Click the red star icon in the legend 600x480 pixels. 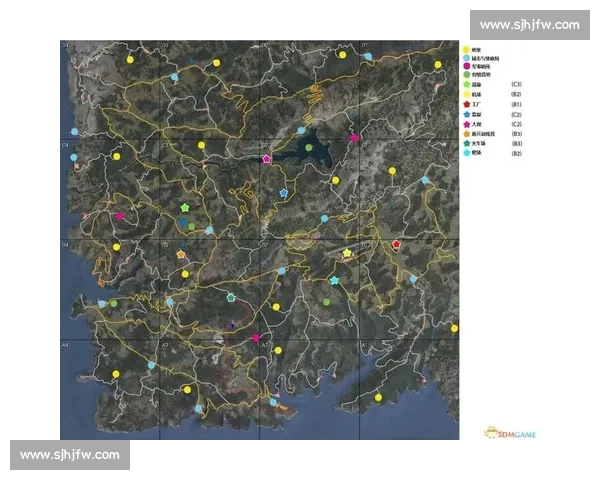coord(466,104)
